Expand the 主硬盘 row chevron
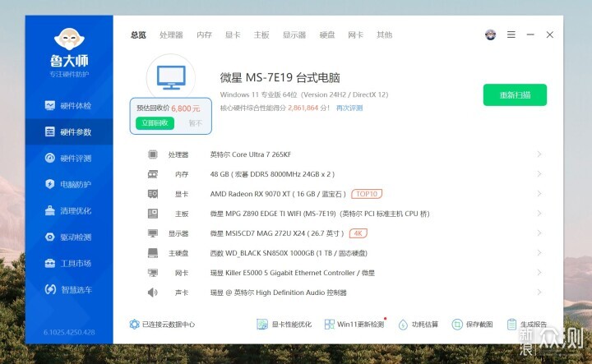The height and width of the screenshot is (364, 592). [539, 253]
